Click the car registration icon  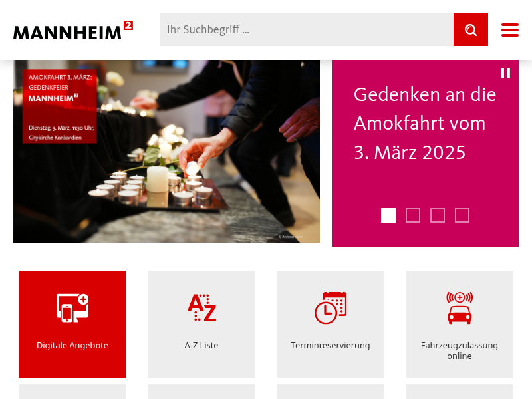460,308
